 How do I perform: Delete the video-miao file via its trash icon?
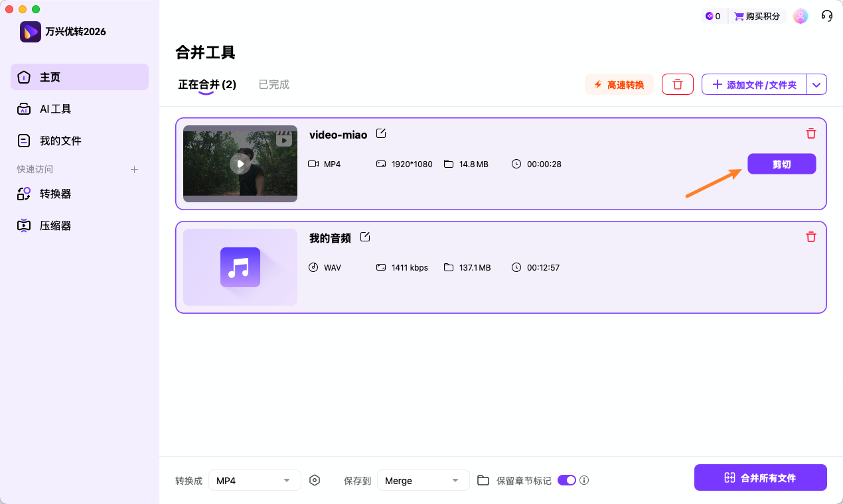point(810,133)
